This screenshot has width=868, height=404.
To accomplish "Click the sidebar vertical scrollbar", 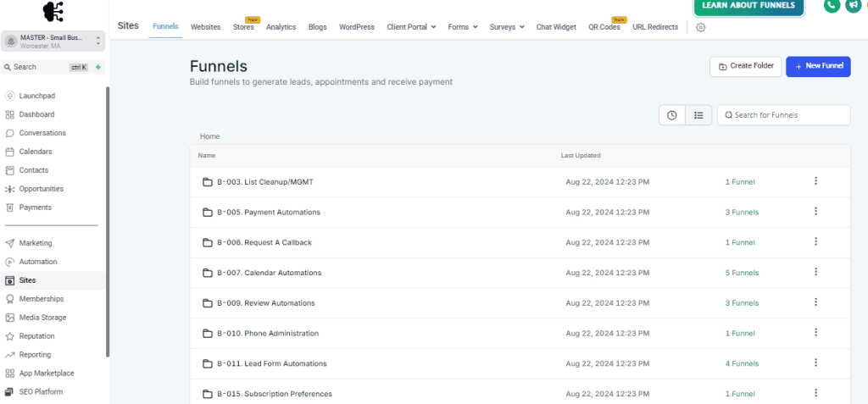I will click(x=108, y=221).
